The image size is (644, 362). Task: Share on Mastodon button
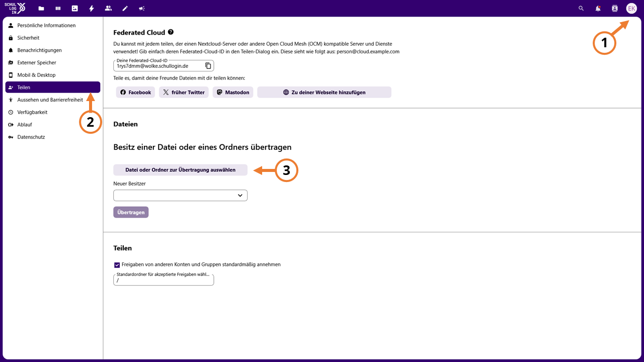coord(233,93)
